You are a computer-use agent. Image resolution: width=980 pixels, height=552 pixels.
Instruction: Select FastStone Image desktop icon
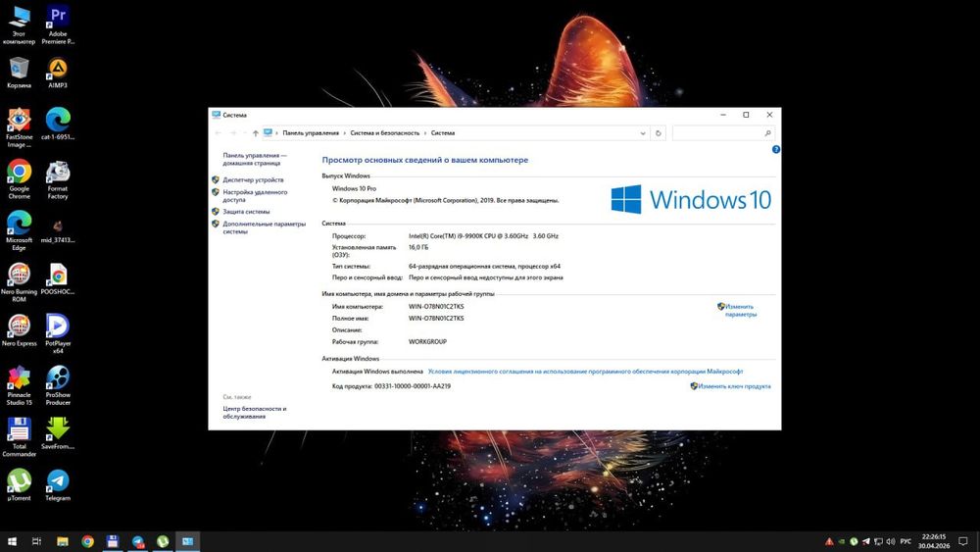[19, 128]
